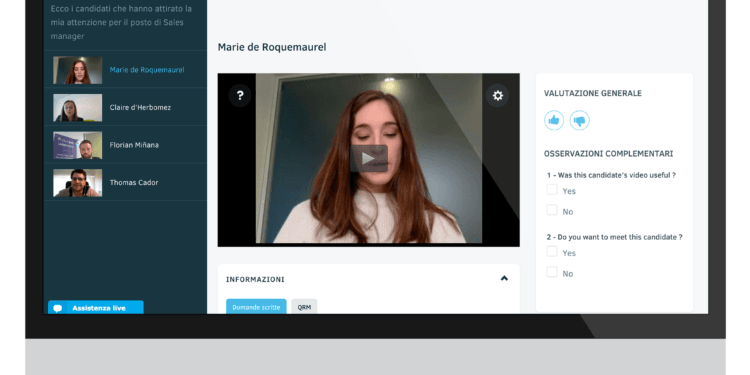The height and width of the screenshot is (375, 750).
Task: Select candidate Thomas Cador
Action: coord(125,182)
